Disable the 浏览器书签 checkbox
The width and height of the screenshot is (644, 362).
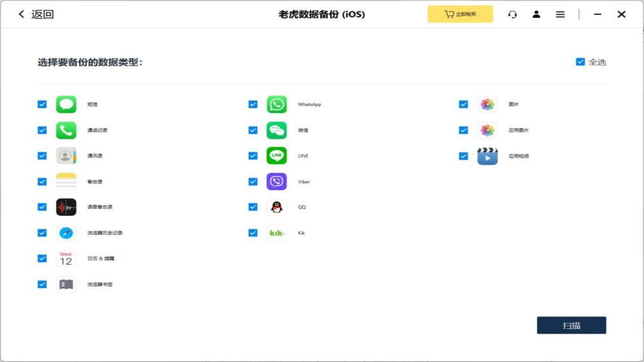coord(42,284)
